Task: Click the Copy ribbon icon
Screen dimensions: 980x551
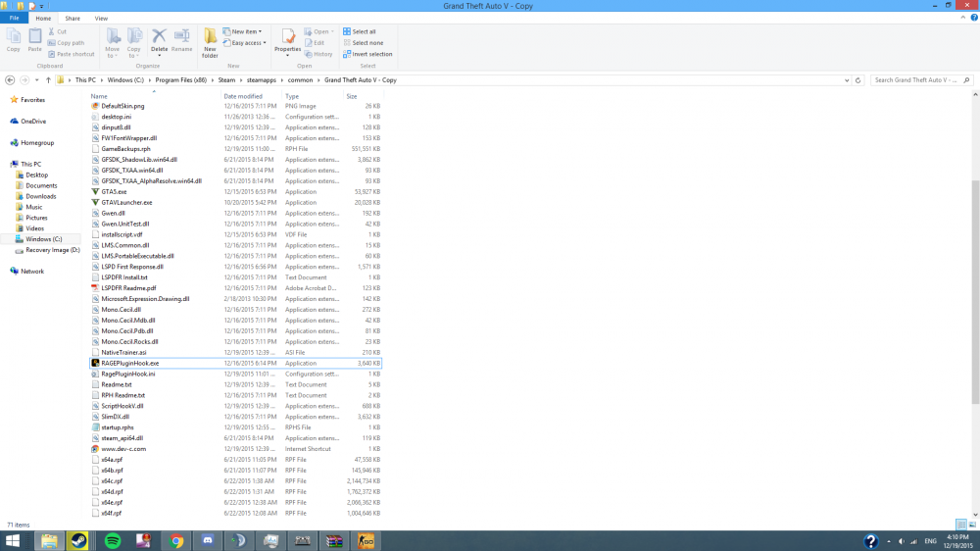Action: coord(13,40)
